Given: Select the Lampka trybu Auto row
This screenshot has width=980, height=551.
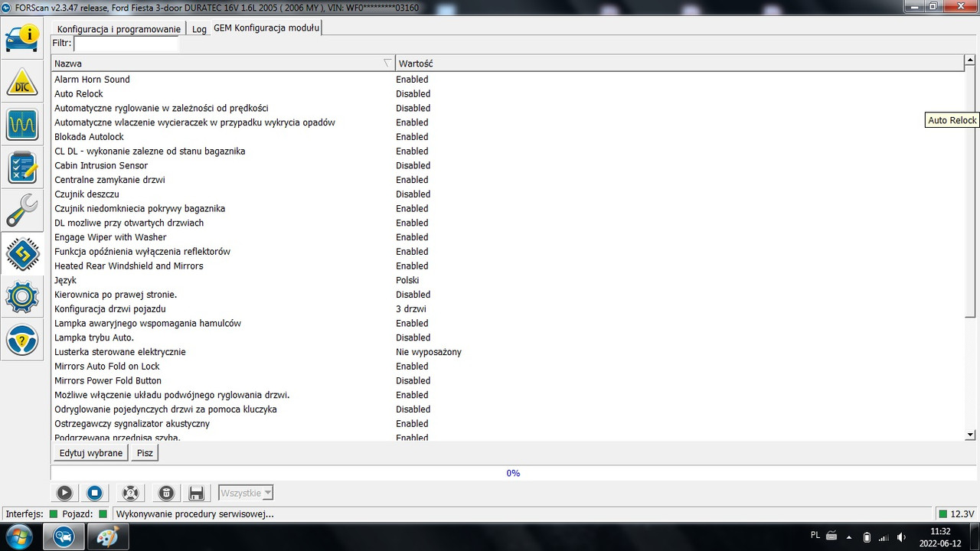Looking at the screenshot, I should (508, 337).
